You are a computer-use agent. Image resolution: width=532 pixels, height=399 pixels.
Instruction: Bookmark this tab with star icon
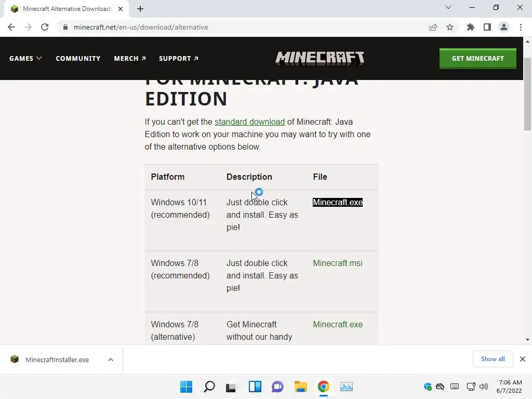(x=450, y=27)
